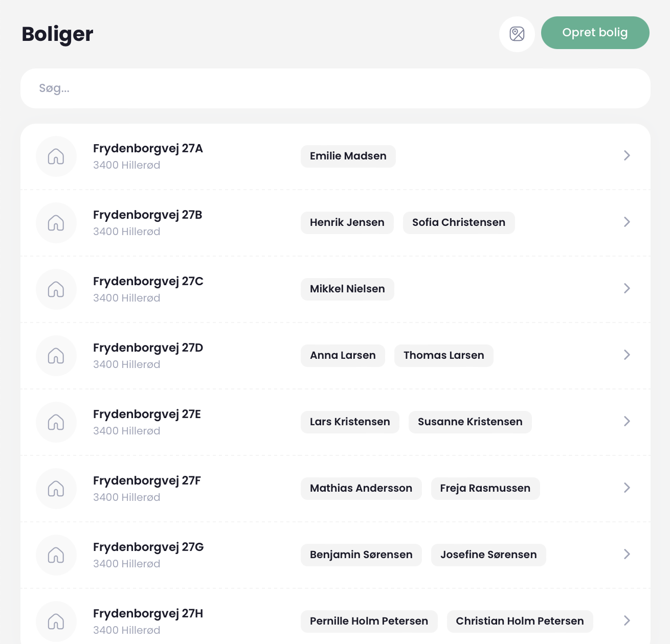Screen dimensions: 670x644
Task: Select house icon for Frydenborgvej 27B
Action: [x=56, y=223]
